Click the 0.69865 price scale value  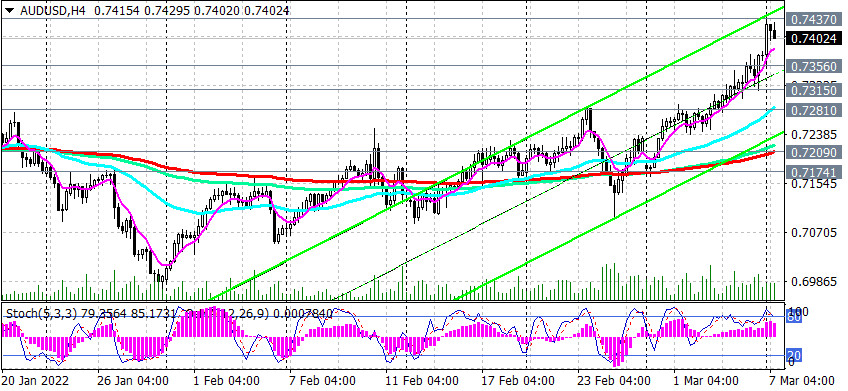pyautogui.click(x=814, y=282)
